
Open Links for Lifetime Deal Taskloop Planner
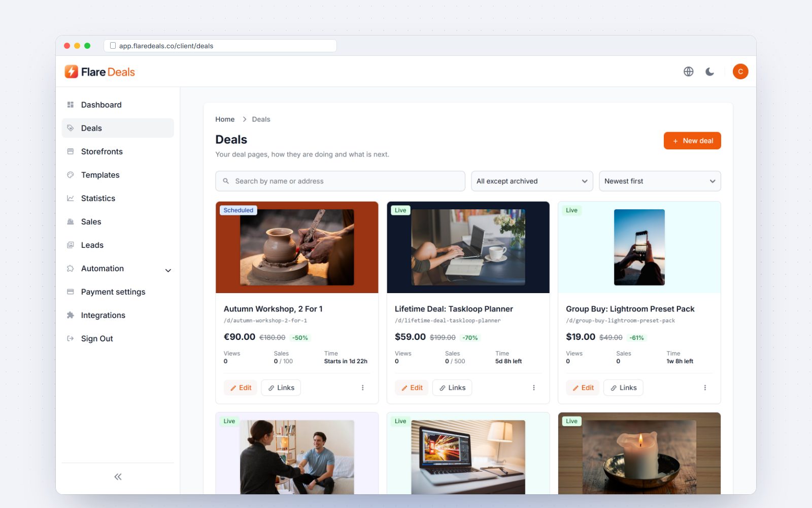pyautogui.click(x=452, y=388)
